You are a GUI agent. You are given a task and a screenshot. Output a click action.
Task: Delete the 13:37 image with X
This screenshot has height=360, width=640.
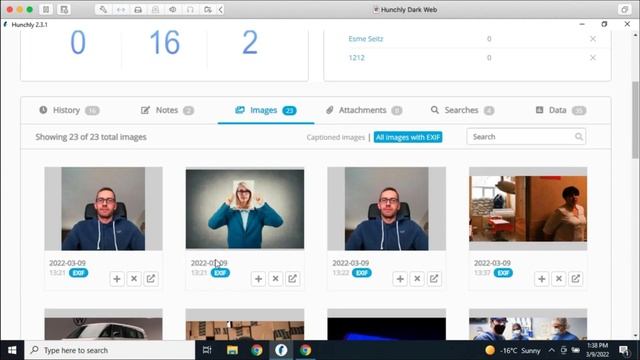[x=559, y=279]
